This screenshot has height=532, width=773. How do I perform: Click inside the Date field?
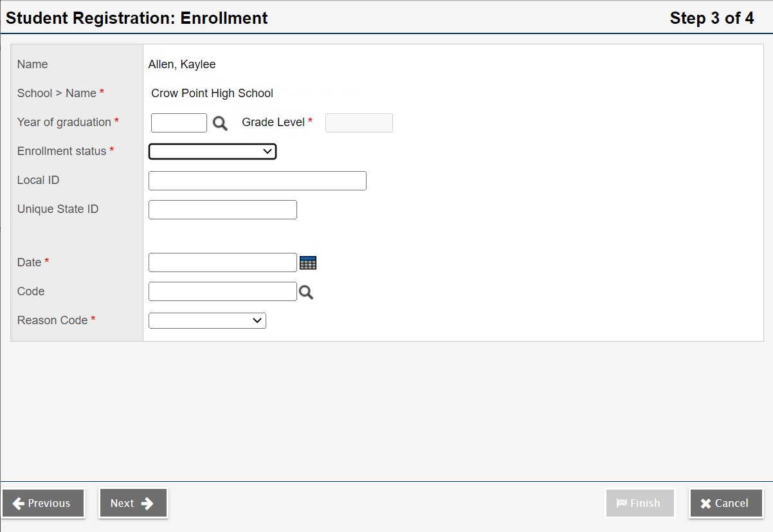(x=223, y=262)
